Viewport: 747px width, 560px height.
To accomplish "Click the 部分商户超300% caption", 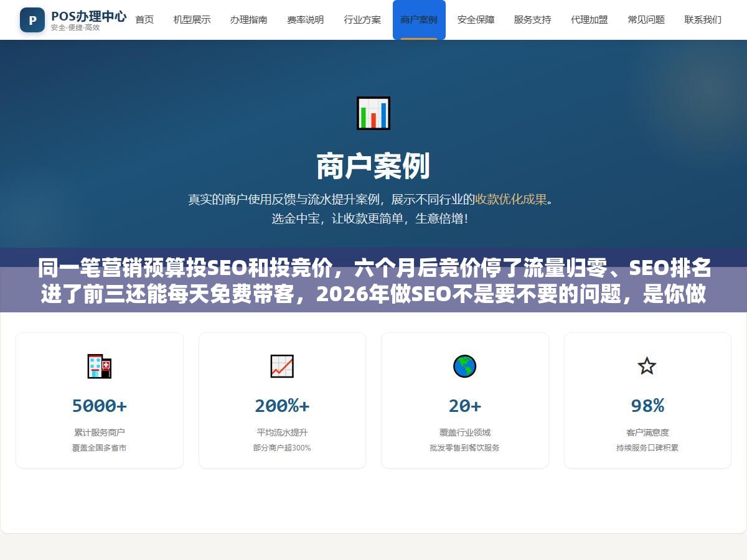I will (x=282, y=448).
